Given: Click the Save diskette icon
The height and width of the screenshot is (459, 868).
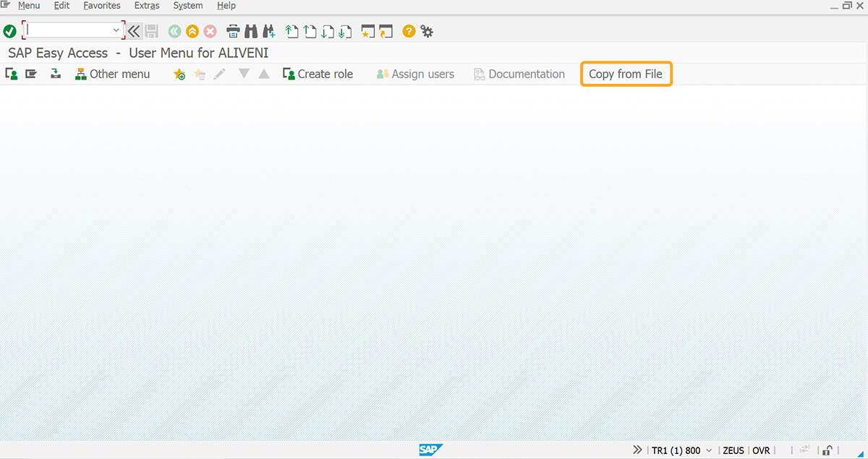Looking at the screenshot, I should tap(152, 31).
